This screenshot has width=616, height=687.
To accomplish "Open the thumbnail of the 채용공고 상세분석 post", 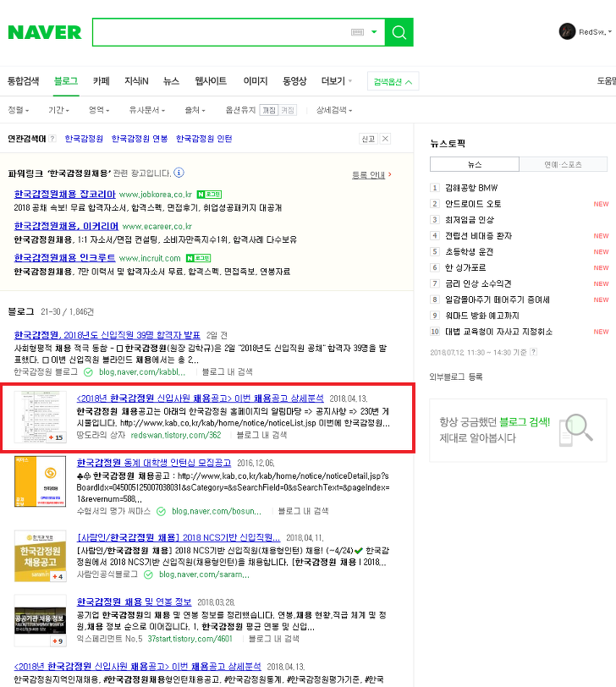I will 41,417.
